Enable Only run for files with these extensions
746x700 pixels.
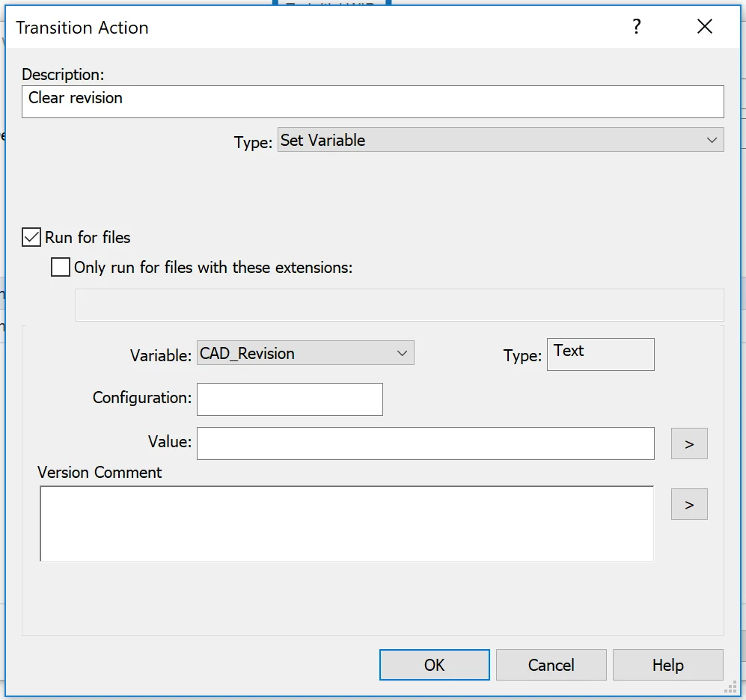tap(61, 267)
